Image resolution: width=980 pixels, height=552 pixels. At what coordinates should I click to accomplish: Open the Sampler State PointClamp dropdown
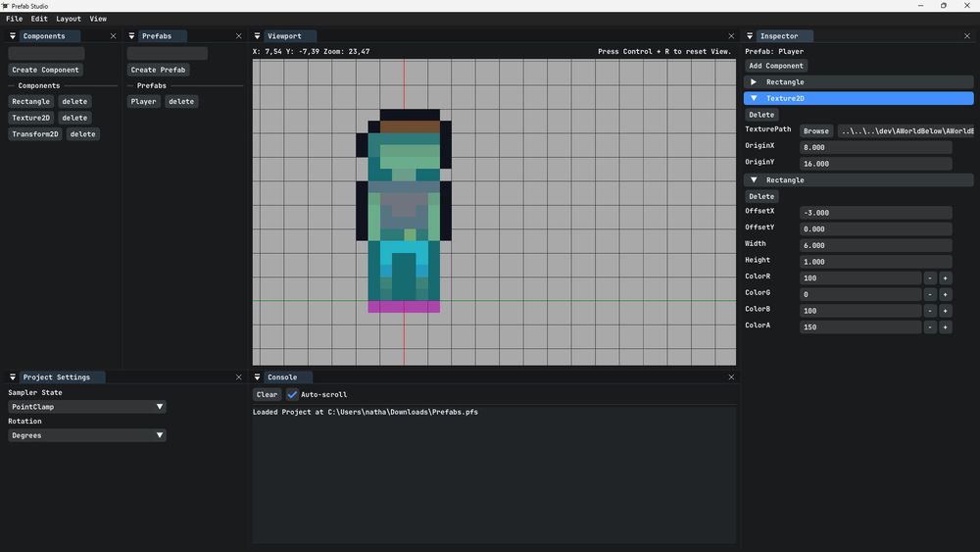(x=87, y=406)
